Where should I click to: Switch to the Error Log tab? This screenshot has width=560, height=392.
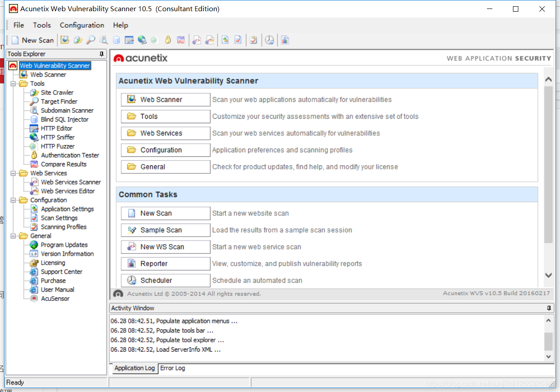(x=172, y=368)
